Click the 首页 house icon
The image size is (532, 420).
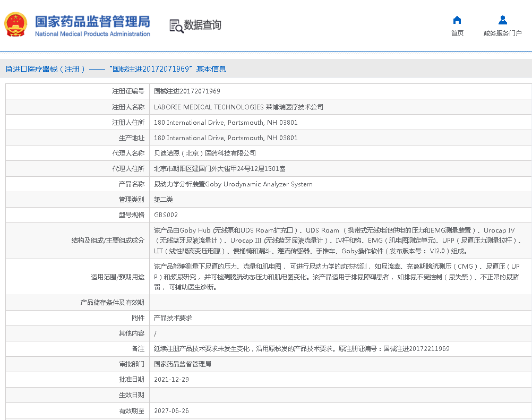457,20
